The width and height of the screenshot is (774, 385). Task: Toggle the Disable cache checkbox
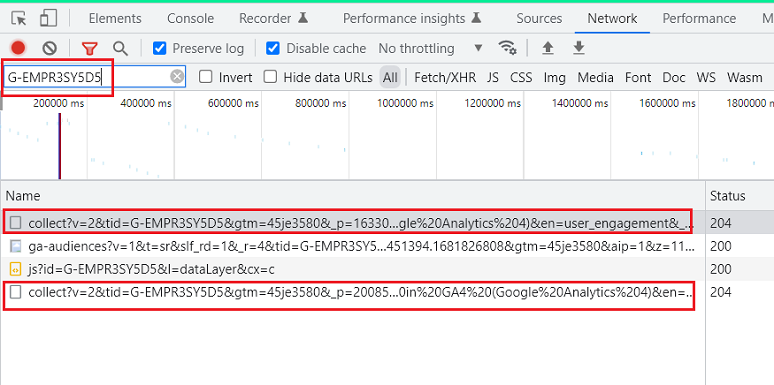272,48
